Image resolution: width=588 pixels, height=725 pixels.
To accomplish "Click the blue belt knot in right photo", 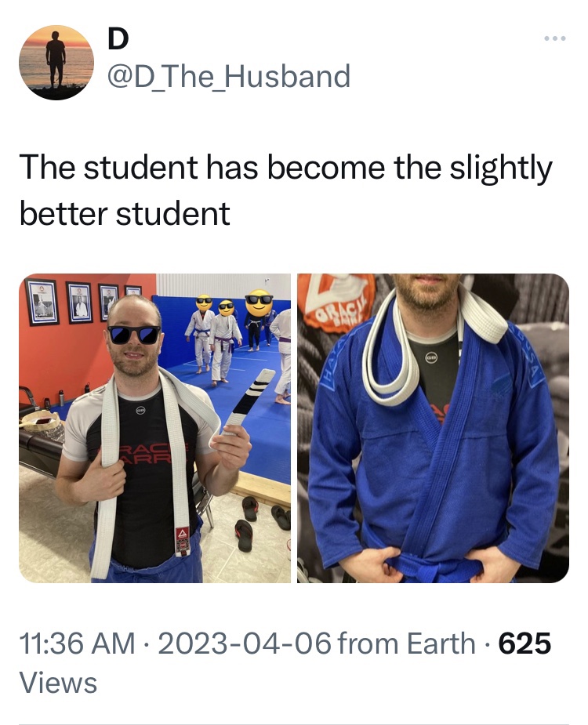I will click(x=428, y=567).
